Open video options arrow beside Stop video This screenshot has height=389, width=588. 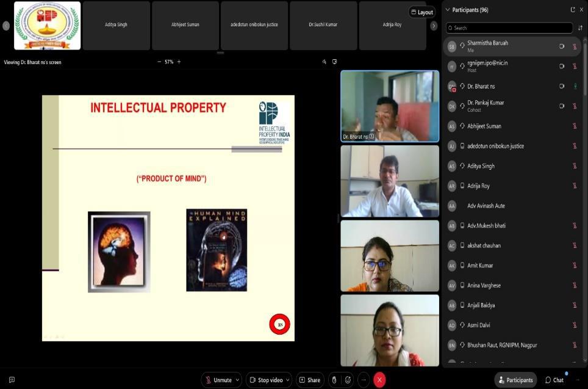(288, 380)
